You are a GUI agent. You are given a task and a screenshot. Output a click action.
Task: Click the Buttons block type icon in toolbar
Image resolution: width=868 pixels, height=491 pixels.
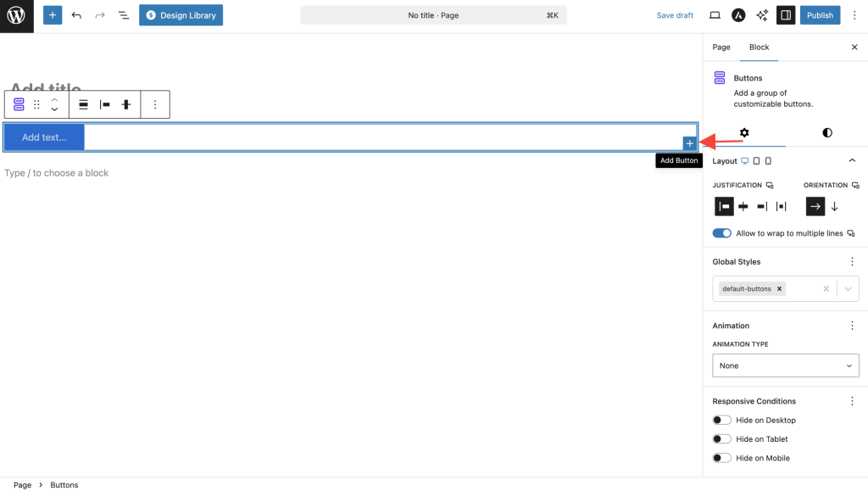pyautogui.click(x=19, y=104)
